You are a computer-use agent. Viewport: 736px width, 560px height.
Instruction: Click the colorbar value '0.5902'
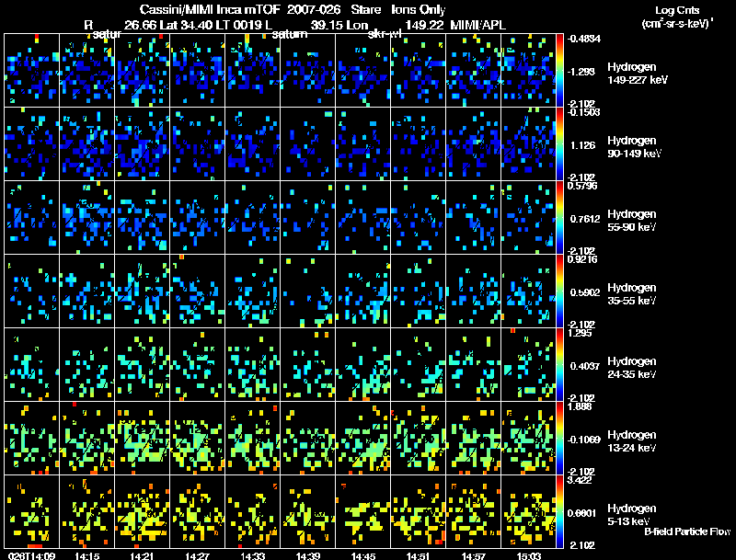coord(585,292)
